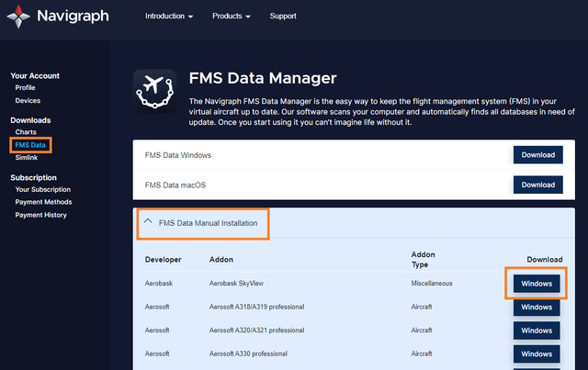Image resolution: width=588 pixels, height=370 pixels.
Task: Open Payment Methods page
Action: [43, 202]
